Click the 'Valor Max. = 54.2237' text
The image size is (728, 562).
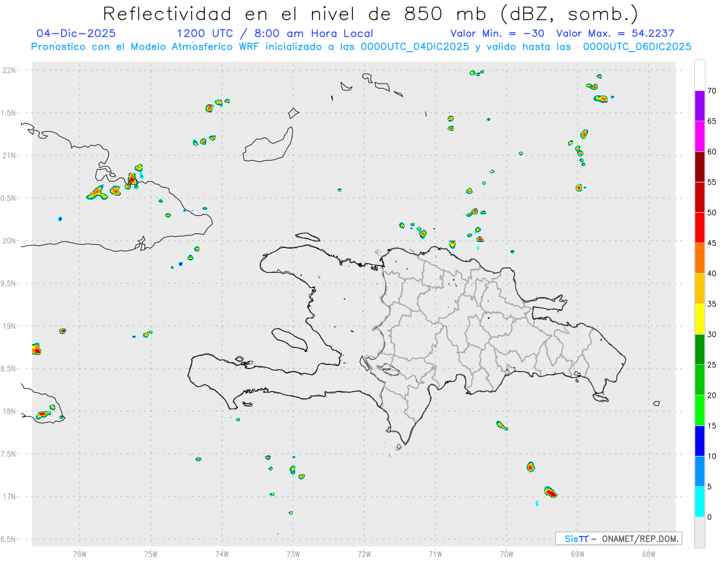click(615, 33)
